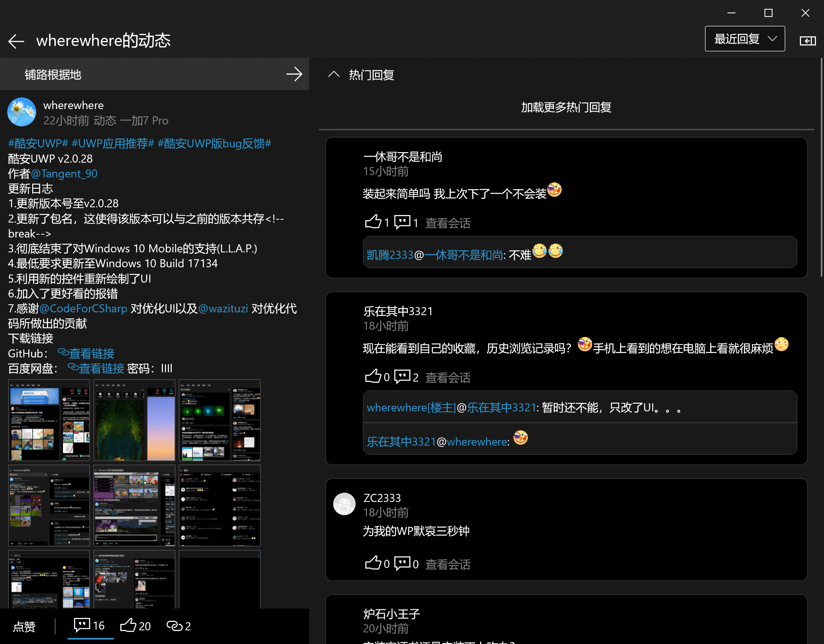Like ZC2333's comment with thumbs-up
The width and height of the screenshot is (824, 644).
373,563
